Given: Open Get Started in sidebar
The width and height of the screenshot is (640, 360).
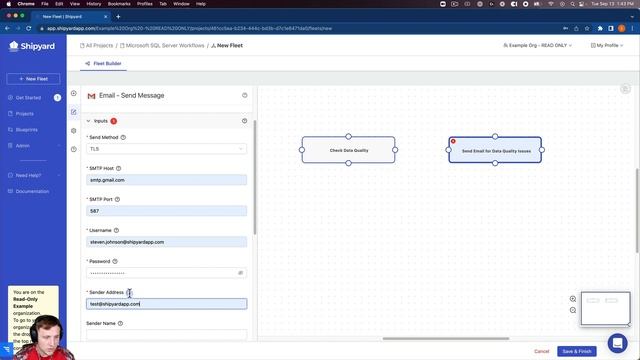Looking at the screenshot, I should pyautogui.click(x=28, y=98).
